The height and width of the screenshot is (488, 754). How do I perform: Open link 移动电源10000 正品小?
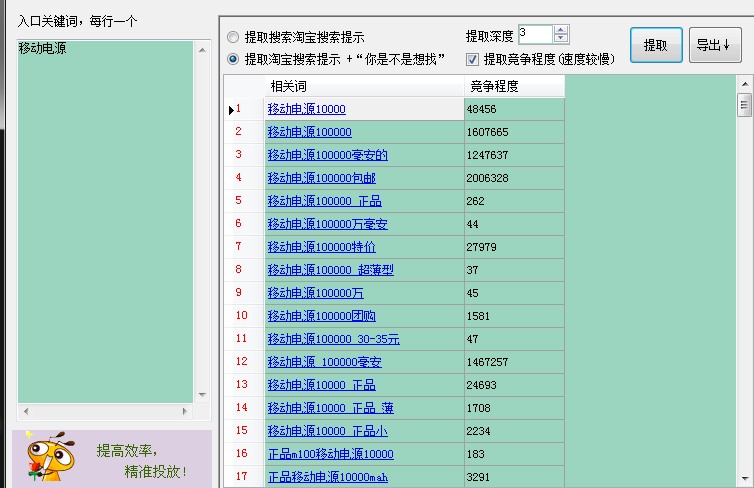pos(327,431)
